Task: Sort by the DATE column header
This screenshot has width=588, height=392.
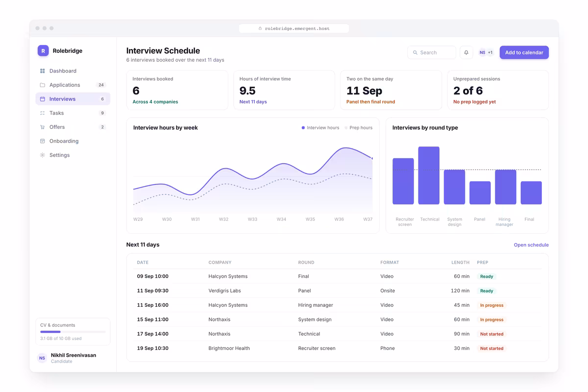Action: pyautogui.click(x=143, y=263)
